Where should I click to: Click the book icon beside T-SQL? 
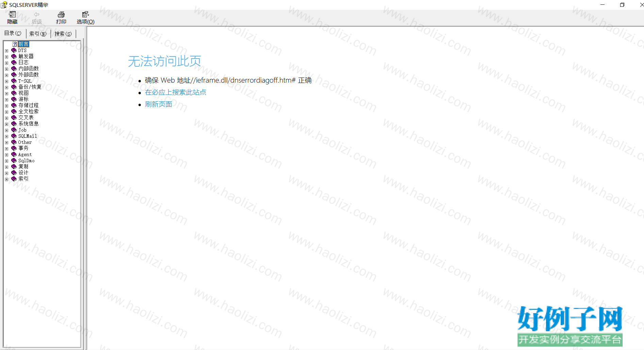[14, 81]
